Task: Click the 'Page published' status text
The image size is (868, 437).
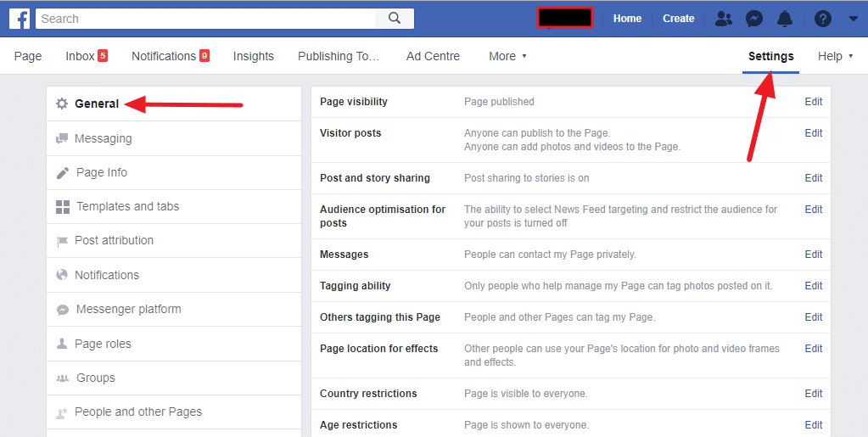Action: (x=499, y=102)
